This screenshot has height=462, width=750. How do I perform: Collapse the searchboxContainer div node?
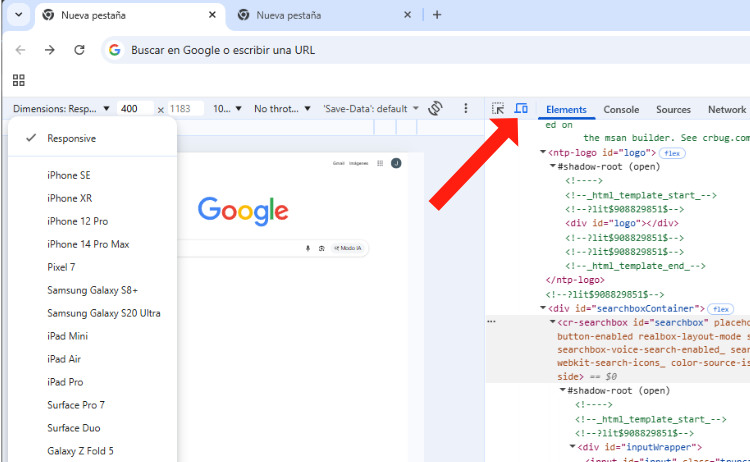[x=543, y=308]
